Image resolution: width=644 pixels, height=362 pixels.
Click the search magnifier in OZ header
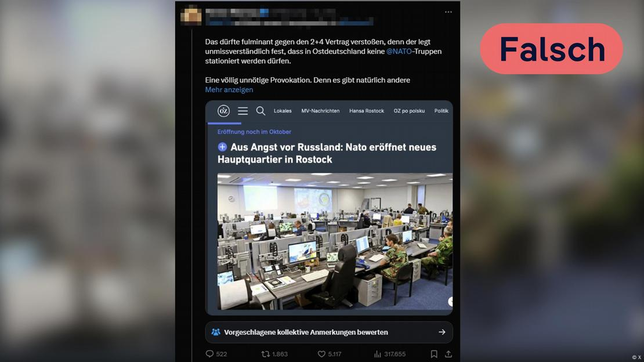pos(261,111)
